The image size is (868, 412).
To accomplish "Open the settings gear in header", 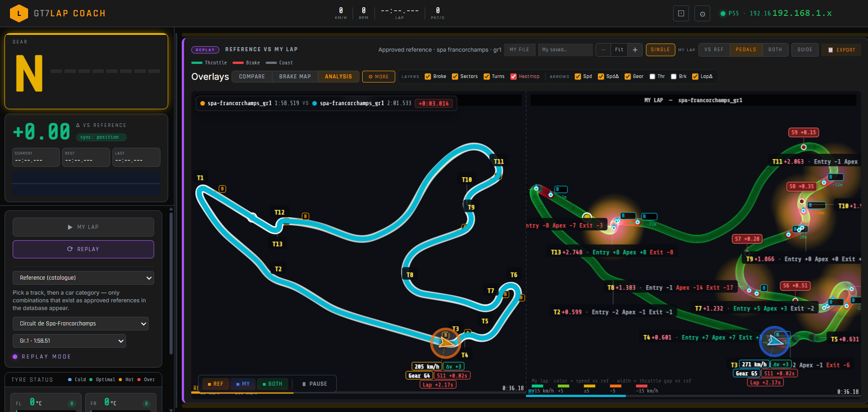I will pos(703,14).
